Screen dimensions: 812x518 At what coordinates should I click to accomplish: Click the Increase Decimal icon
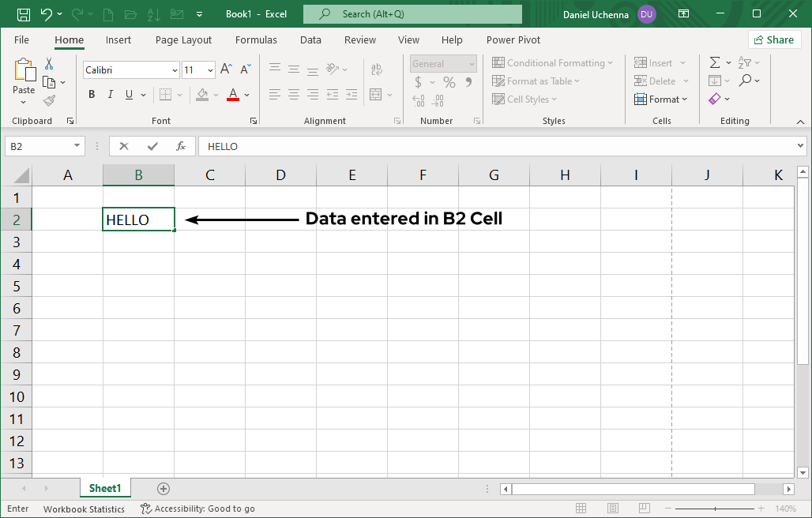(419, 101)
